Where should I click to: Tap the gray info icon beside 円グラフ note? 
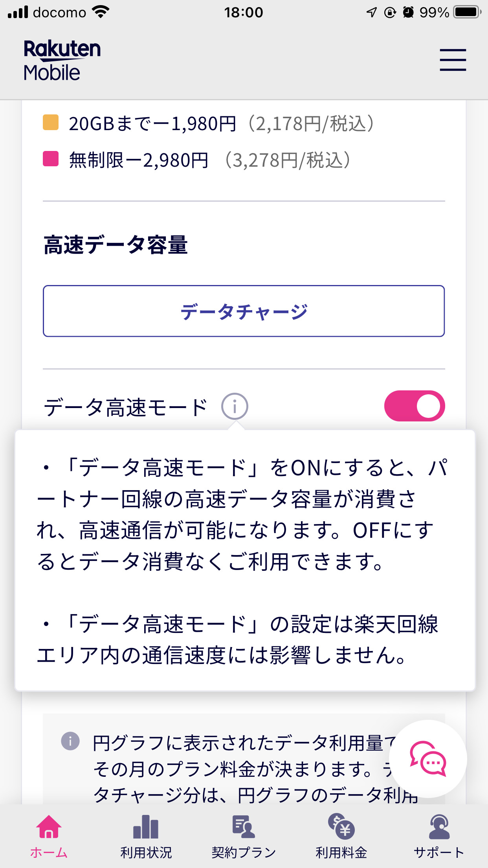point(70,741)
